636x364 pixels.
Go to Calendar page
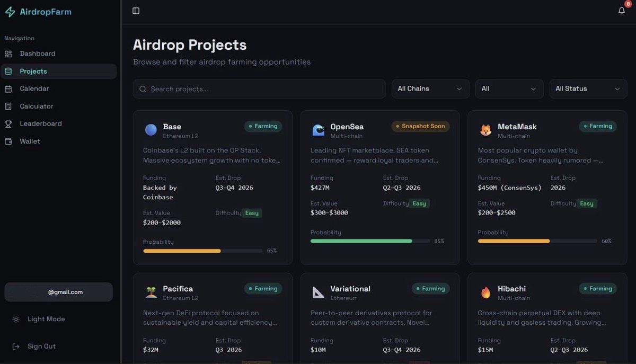click(58, 88)
